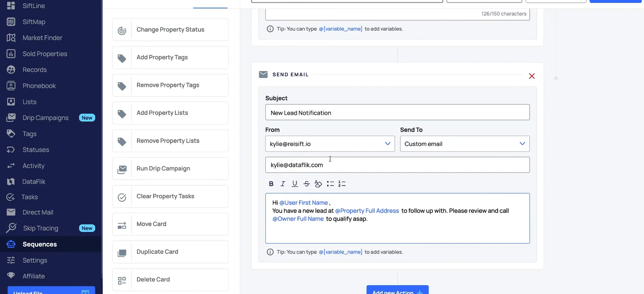Edit the Subject field text

397,112
